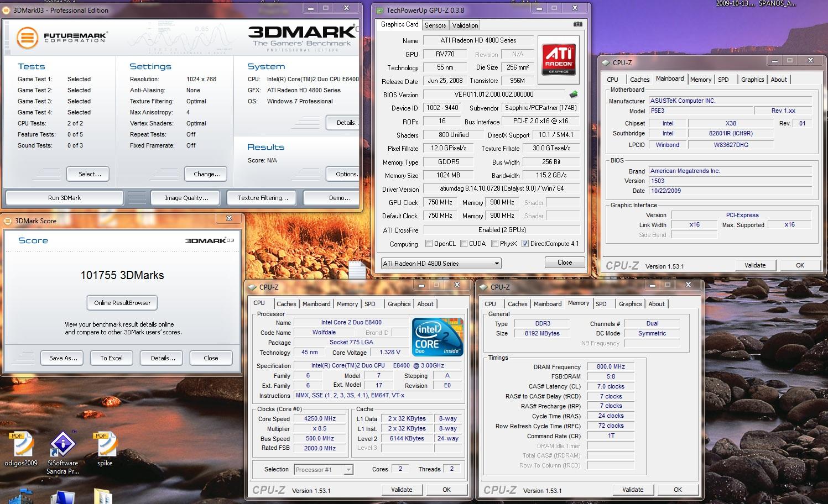Screen dimensions: 828x504
Task: Click Online ResultBrowser button
Action: (122, 303)
